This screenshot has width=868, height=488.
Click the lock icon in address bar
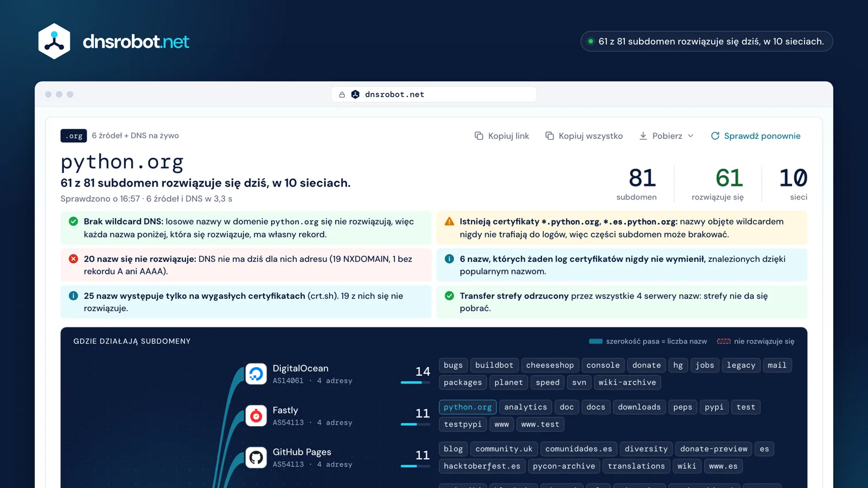[342, 94]
